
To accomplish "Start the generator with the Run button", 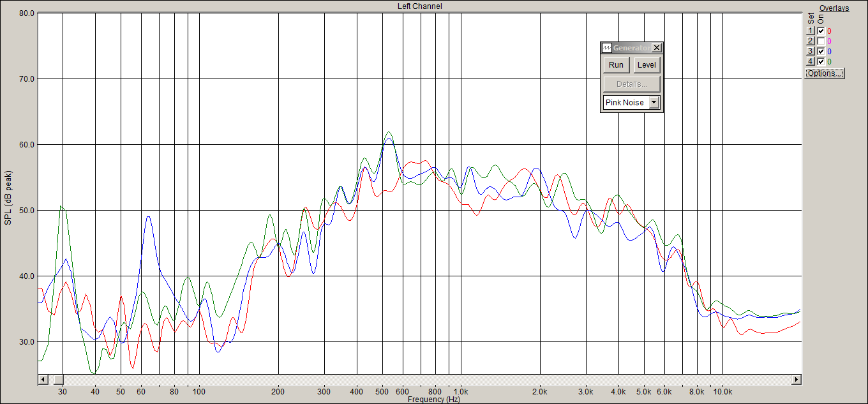I will (x=616, y=65).
